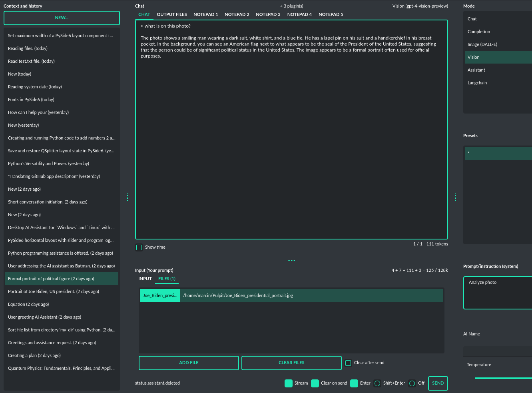Screen dimensions: 532x393
Task: Switch to the OUTPUT FILES tab
Action: pos(171,14)
